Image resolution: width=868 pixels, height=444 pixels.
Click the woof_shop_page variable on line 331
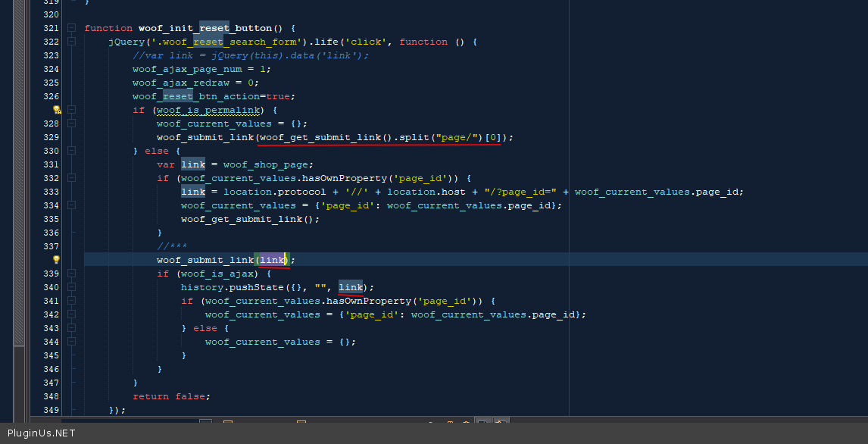click(x=267, y=164)
